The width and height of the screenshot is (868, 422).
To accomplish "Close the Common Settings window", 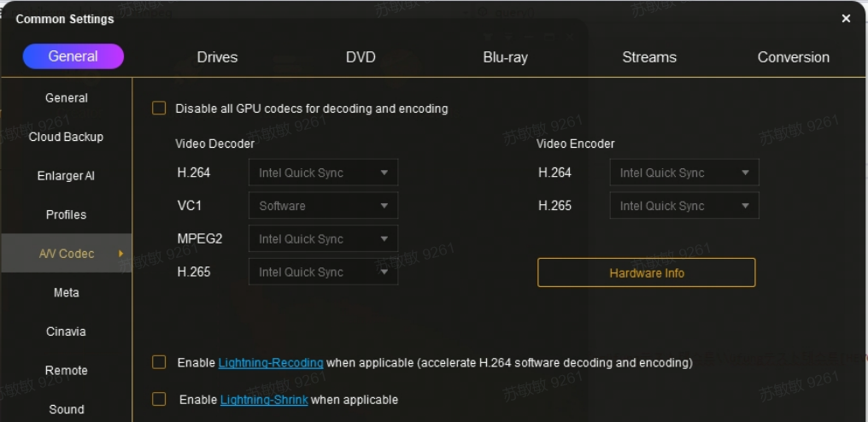I will click(846, 19).
